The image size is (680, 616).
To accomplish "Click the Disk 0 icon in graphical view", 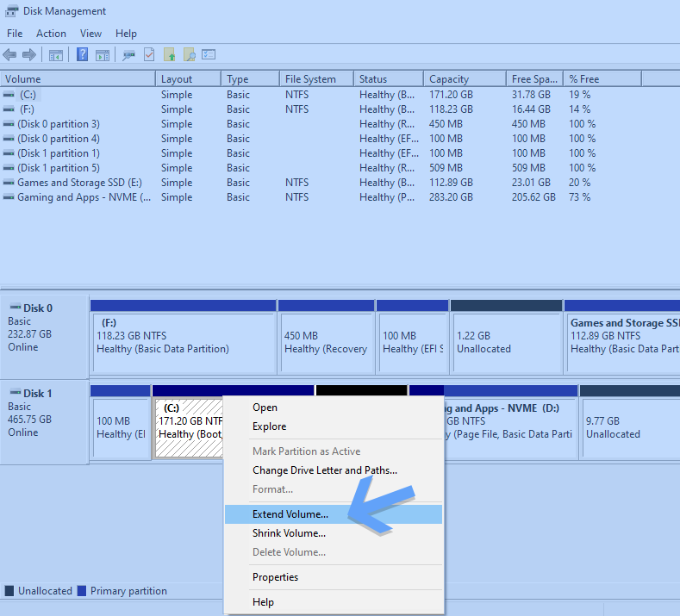I will click(16, 308).
